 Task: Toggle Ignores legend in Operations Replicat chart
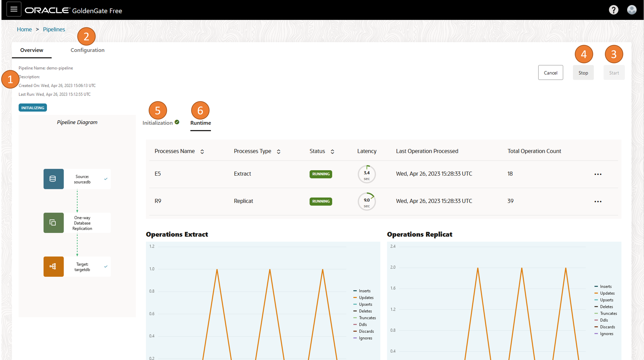pos(604,334)
